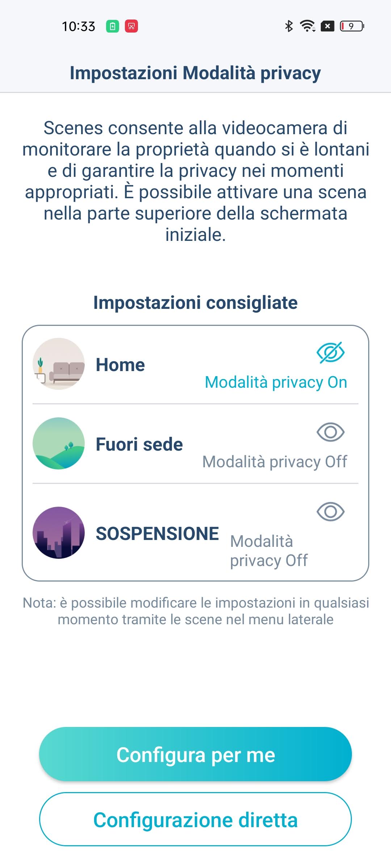Tap the Fuori sede landscape thumbnail

[x=59, y=443]
